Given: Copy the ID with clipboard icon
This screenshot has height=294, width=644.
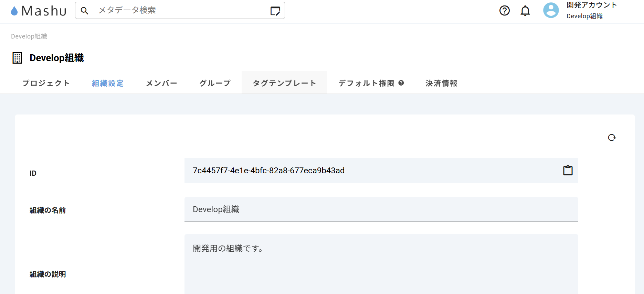Looking at the screenshot, I should [x=568, y=170].
